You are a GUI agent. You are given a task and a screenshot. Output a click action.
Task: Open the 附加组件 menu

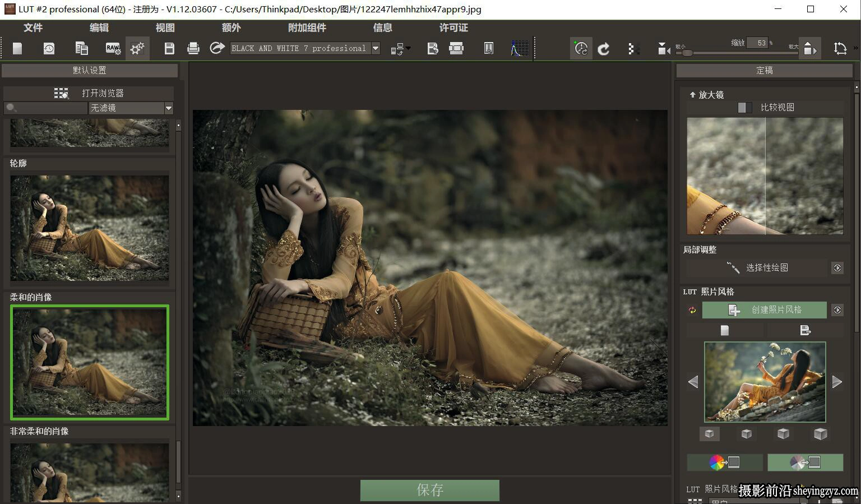tap(307, 27)
